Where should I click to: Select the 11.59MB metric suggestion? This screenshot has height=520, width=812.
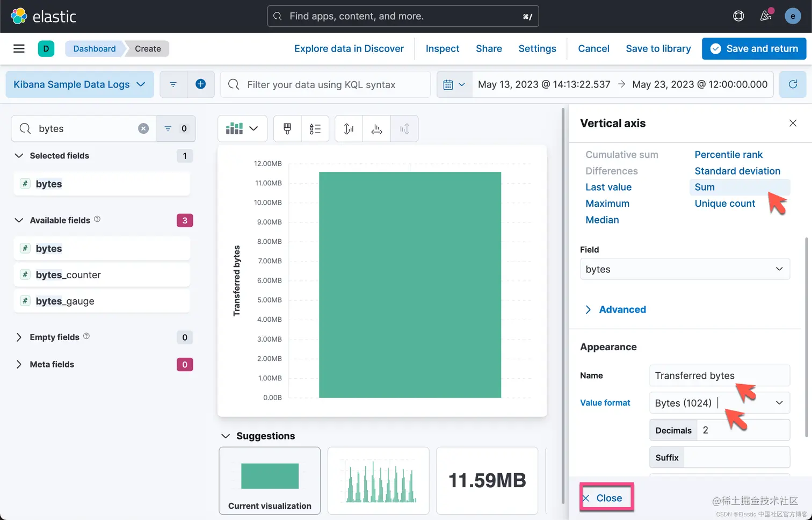pos(487,481)
